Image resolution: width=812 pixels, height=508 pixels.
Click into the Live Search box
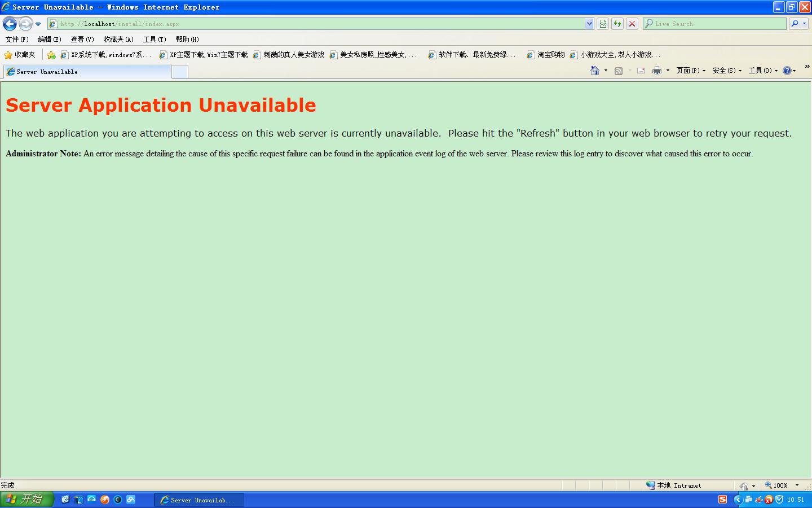click(716, 24)
